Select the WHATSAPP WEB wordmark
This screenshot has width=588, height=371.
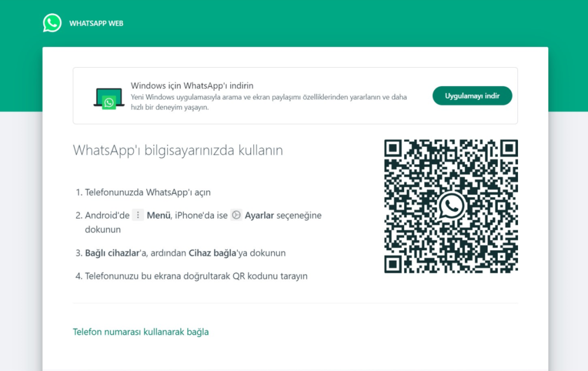[95, 22]
